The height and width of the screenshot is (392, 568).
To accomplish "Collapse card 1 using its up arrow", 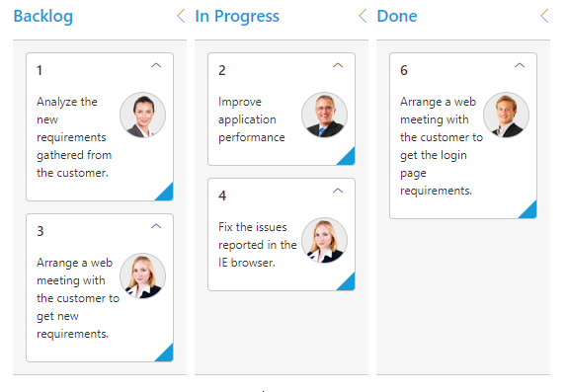I will click(x=156, y=65).
